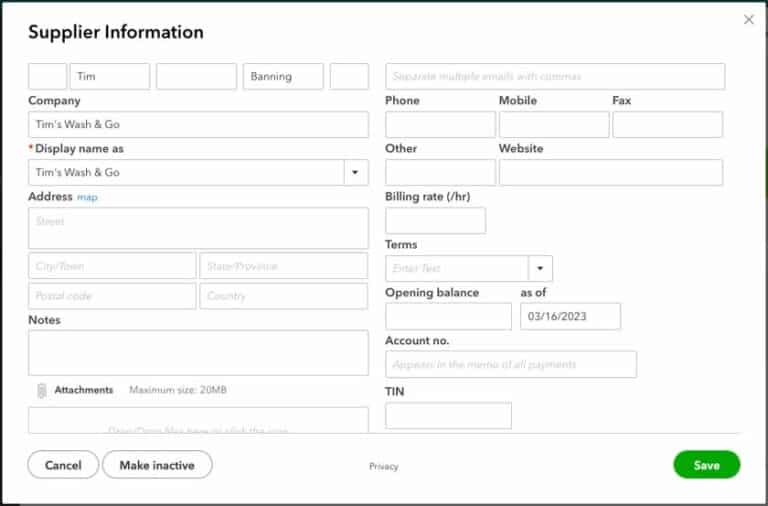768x506 pixels.
Task: Click the suffix field after Banning
Action: pos(349,76)
